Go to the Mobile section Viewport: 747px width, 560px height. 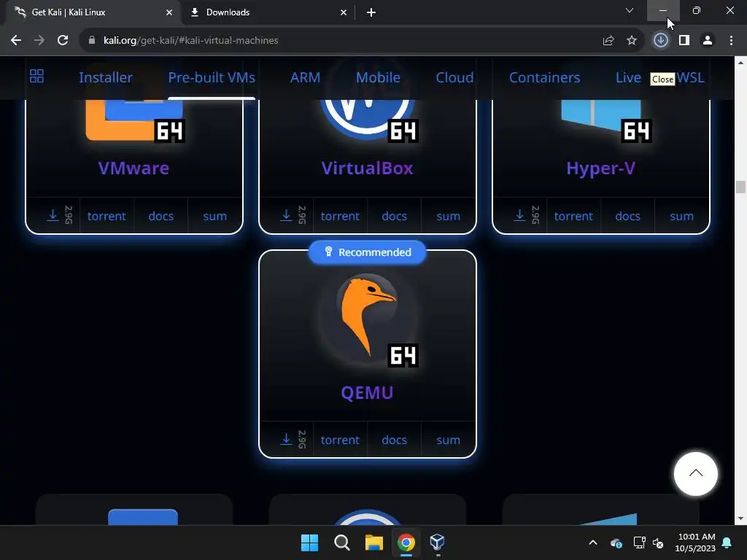pos(379,77)
